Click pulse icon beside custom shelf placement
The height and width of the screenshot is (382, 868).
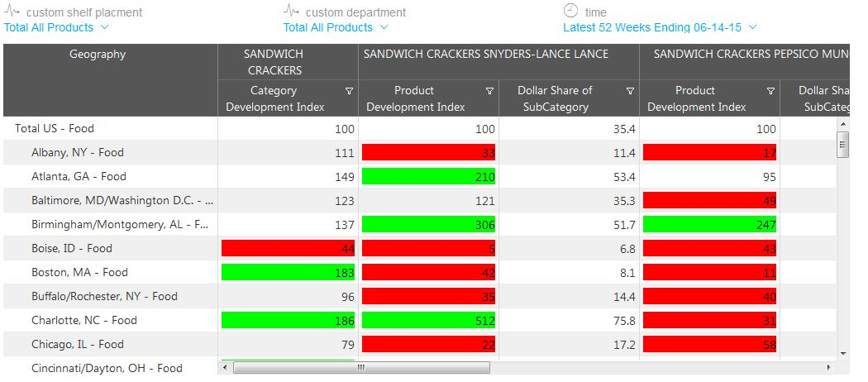coord(12,12)
